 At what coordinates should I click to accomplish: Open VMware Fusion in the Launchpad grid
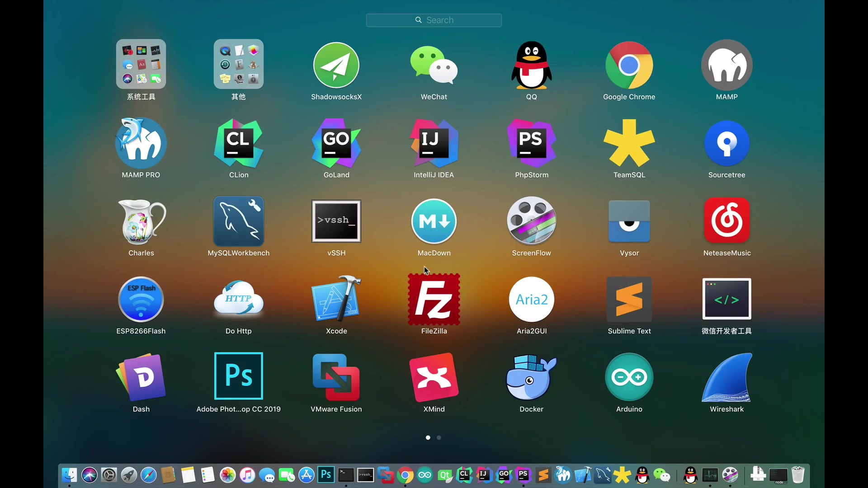click(x=336, y=377)
